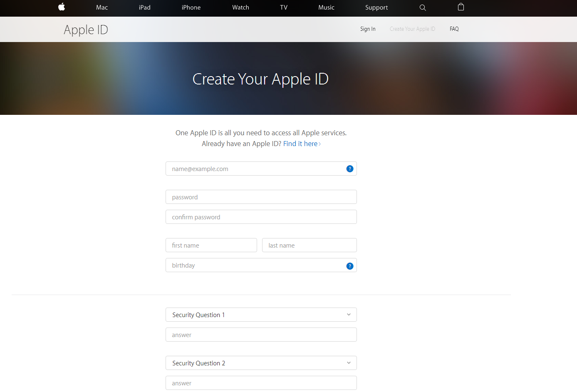577x392 pixels.
Task: Open the shopping bag icon
Action: tap(461, 7)
